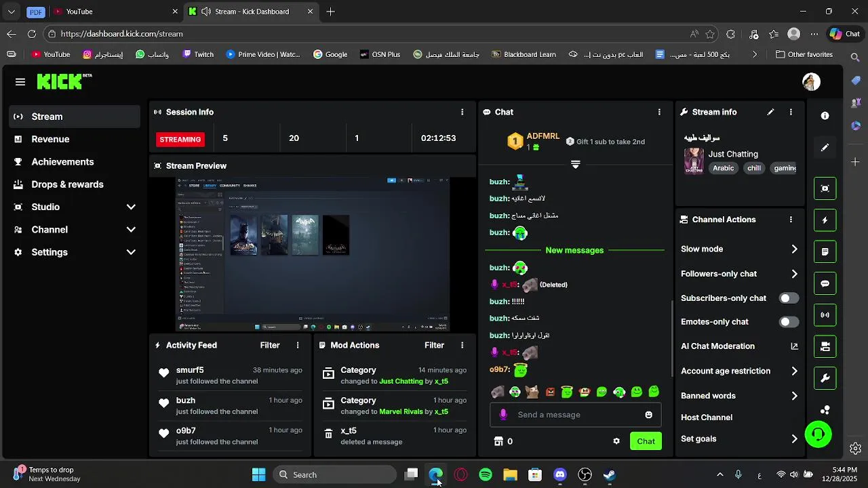This screenshot has height=488, width=868.
Task: Open the emoji picker in message box
Action: (x=649, y=415)
